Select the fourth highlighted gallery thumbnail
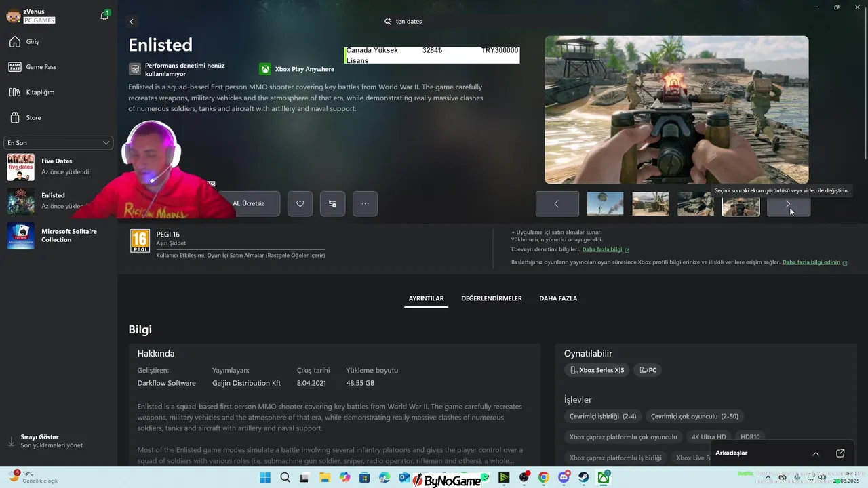The width and height of the screenshot is (868, 488). pyautogui.click(x=741, y=203)
